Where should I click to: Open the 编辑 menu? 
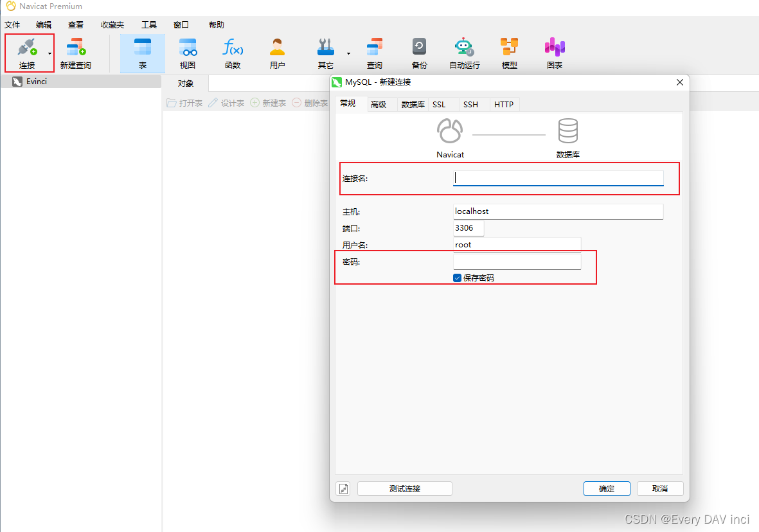[x=44, y=24]
